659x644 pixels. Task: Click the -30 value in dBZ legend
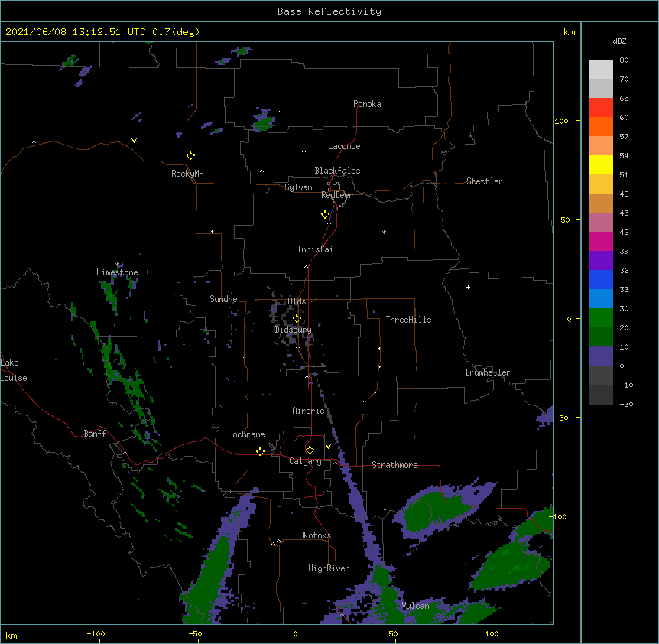click(x=626, y=404)
